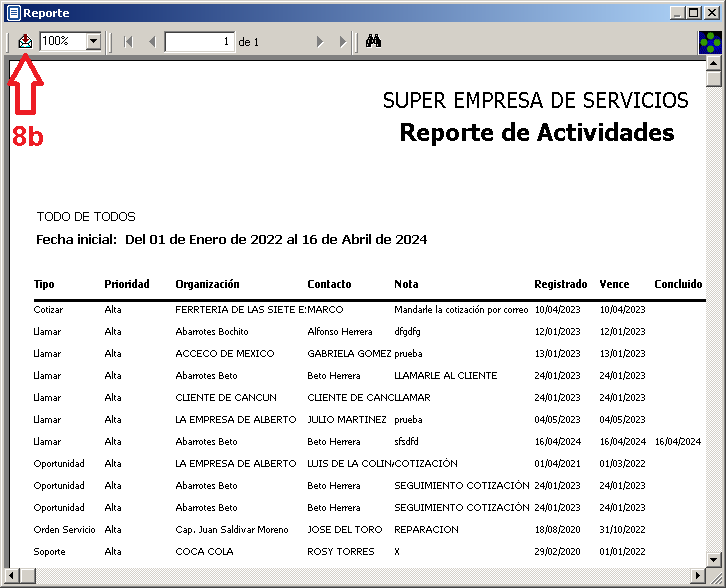Go to next page arrow
Image resolution: width=726 pixels, height=588 pixels.
[x=319, y=42]
